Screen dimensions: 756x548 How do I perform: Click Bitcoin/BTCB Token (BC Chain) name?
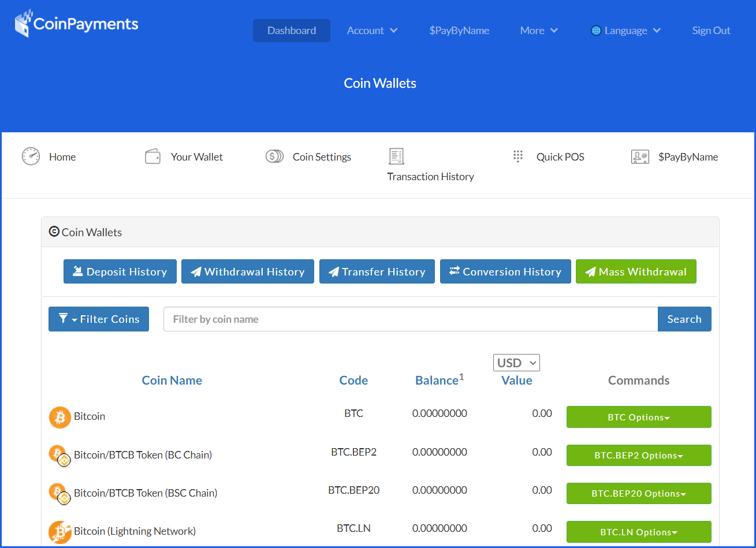(x=143, y=454)
